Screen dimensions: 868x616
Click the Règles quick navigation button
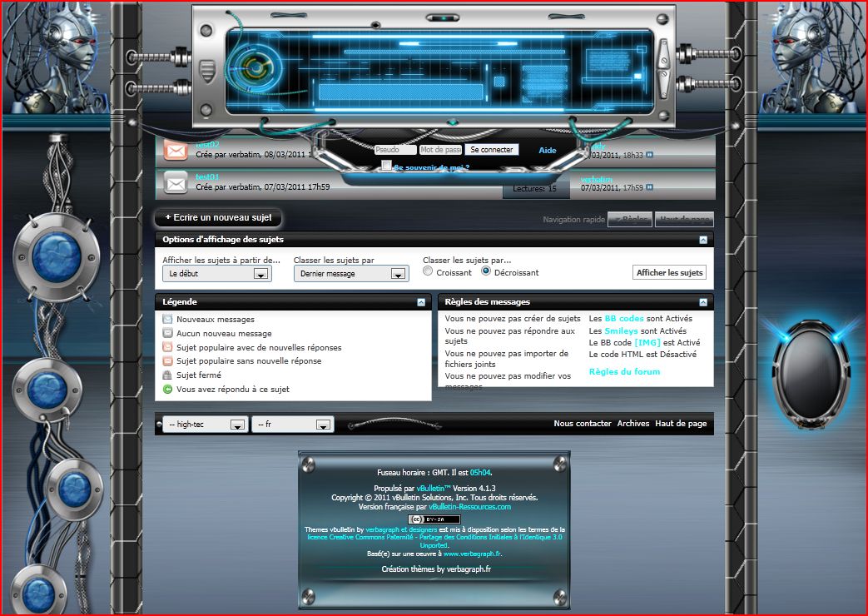(630, 220)
